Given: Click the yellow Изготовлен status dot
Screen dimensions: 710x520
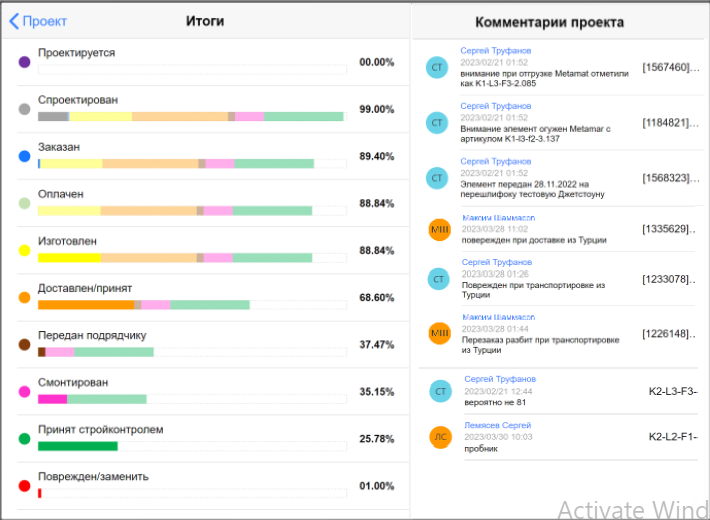Looking at the screenshot, I should click(24, 250).
